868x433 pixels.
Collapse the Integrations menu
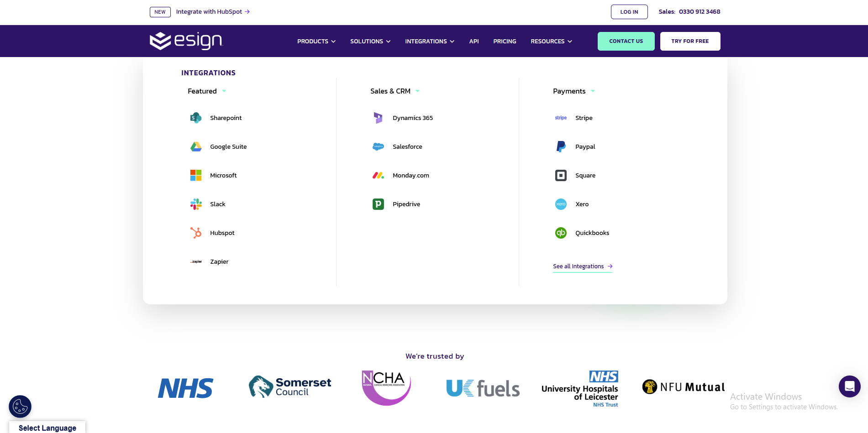click(430, 41)
